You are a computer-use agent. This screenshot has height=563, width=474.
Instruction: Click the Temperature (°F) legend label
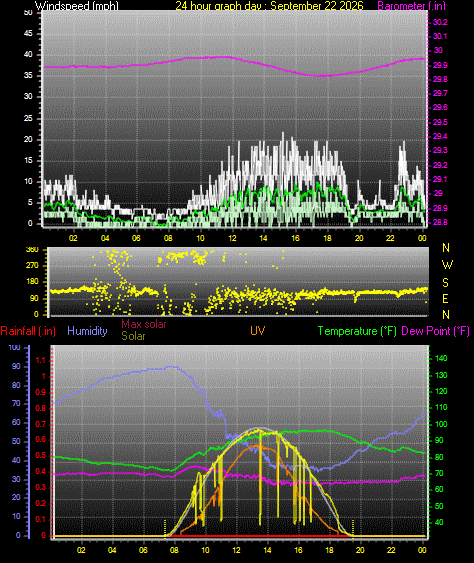[x=357, y=331]
